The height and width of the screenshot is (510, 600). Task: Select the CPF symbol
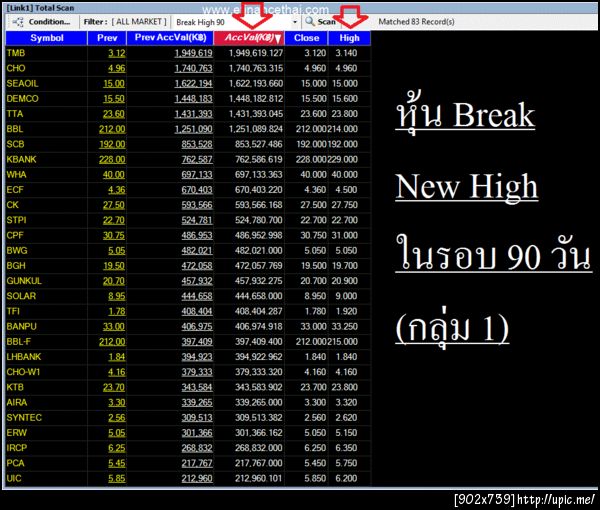click(x=15, y=235)
